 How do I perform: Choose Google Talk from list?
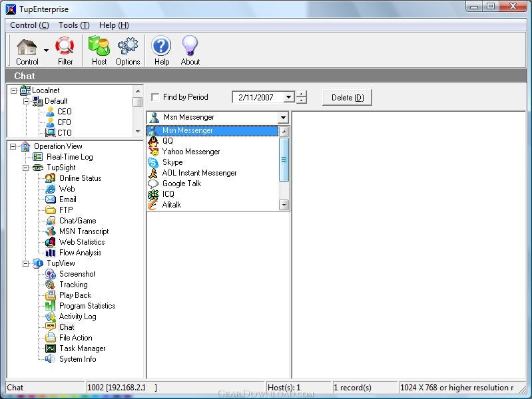212,184
